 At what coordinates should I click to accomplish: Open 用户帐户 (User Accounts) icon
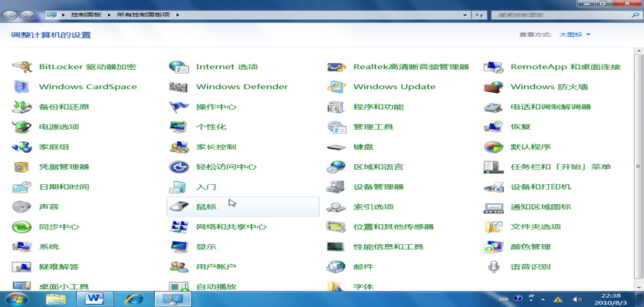tap(179, 266)
